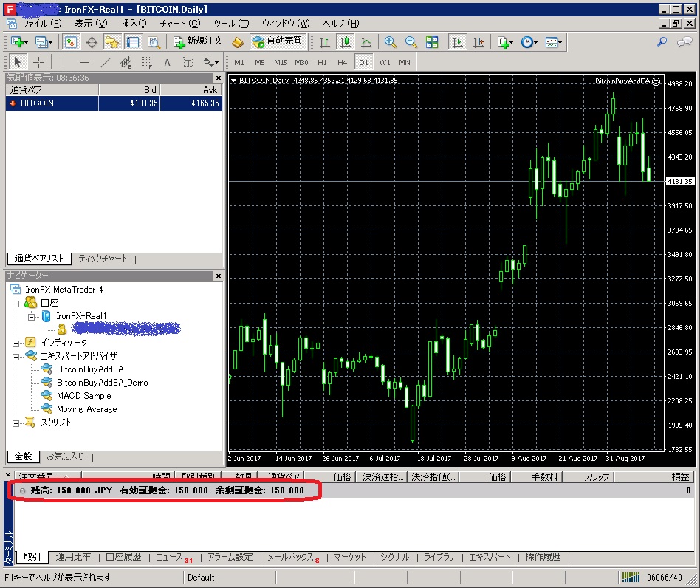
Task: Switch chart to M15 timeframe
Action: pos(281,63)
